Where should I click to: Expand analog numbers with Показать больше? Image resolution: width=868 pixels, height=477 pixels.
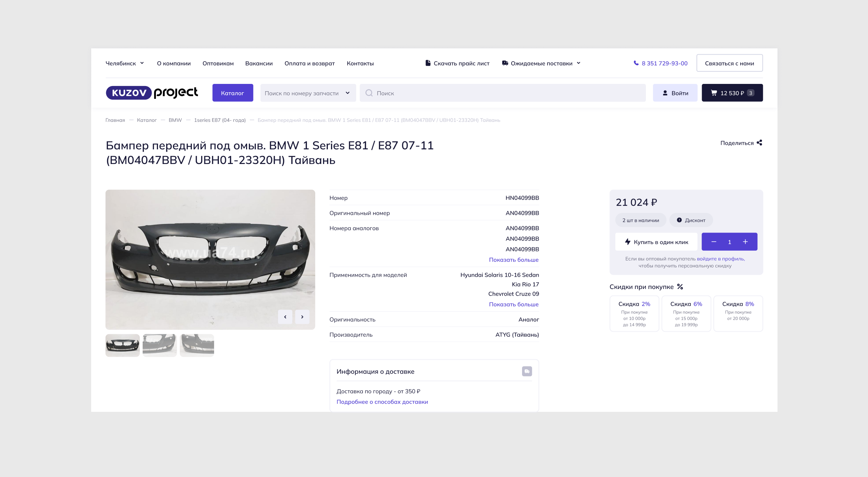coord(514,260)
